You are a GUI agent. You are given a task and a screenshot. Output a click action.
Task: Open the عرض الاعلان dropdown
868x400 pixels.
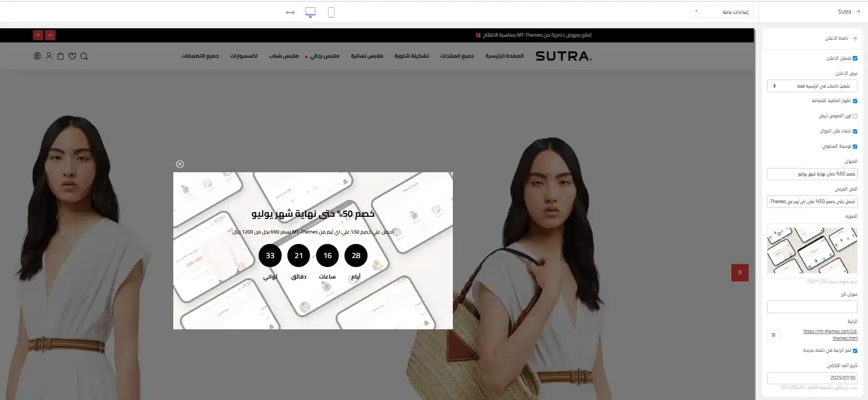[x=811, y=86]
